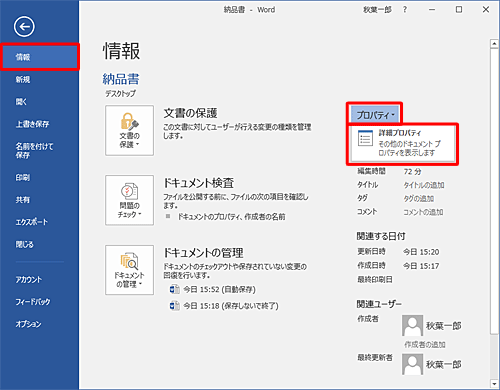Click avatar next to 最終更新者
This screenshot has height=390, width=500.
[412, 364]
